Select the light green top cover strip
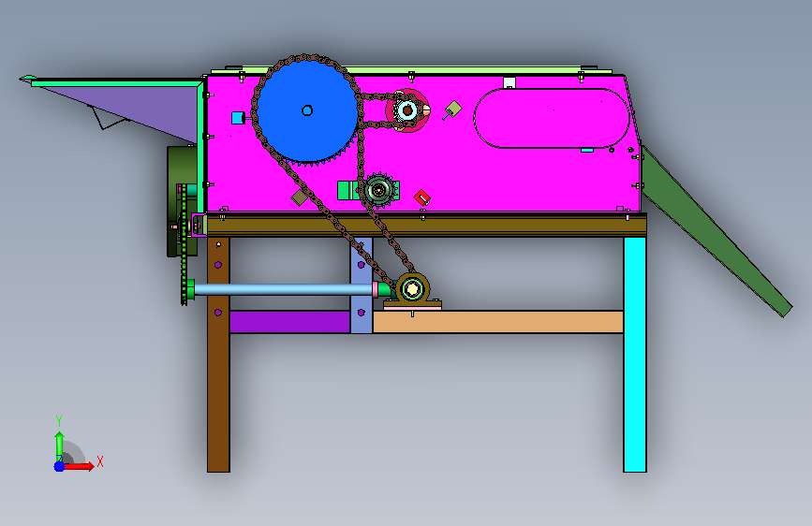812x526 pixels. [x=411, y=70]
